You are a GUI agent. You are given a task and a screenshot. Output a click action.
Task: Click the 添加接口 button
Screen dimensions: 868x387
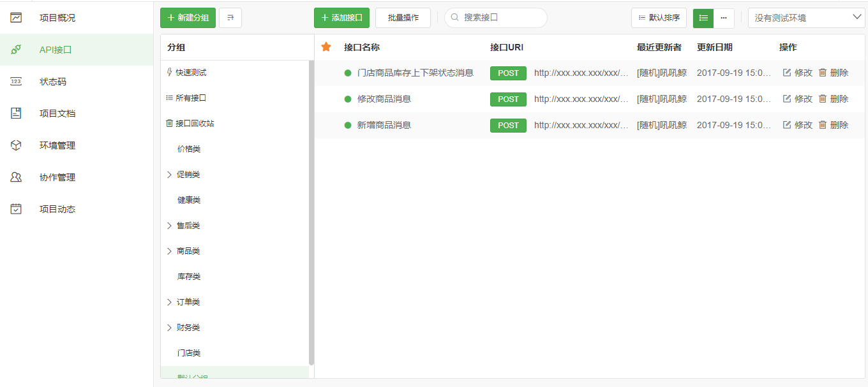point(341,18)
